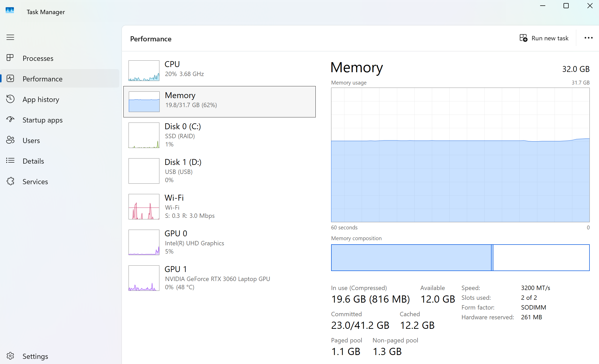Toggle the hamburger navigation menu

(10, 38)
